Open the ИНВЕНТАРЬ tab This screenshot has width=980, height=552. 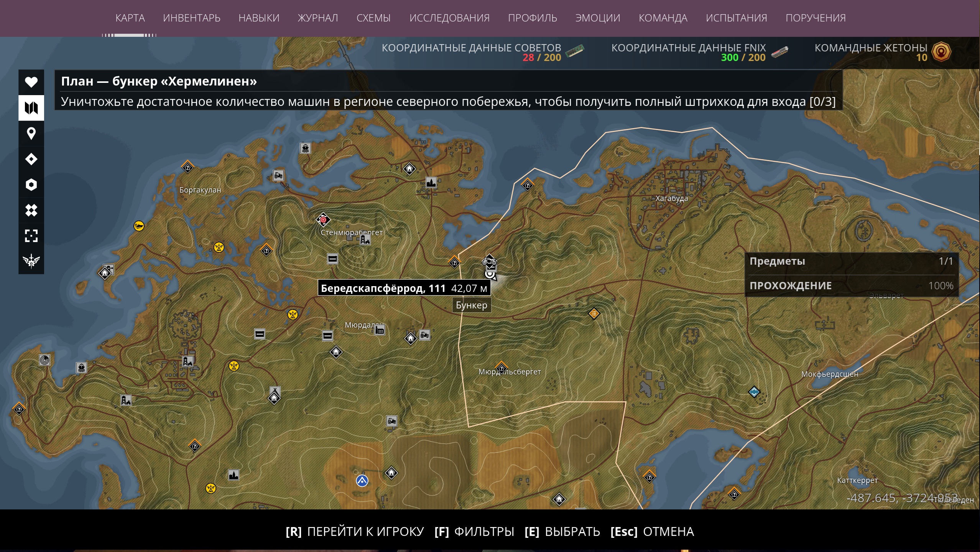pos(192,18)
